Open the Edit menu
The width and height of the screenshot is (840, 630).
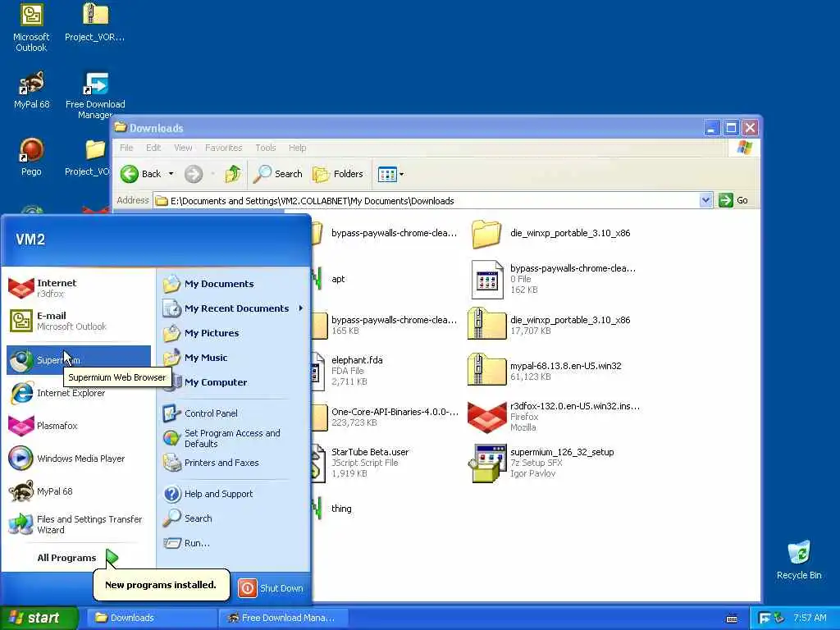[x=153, y=148]
